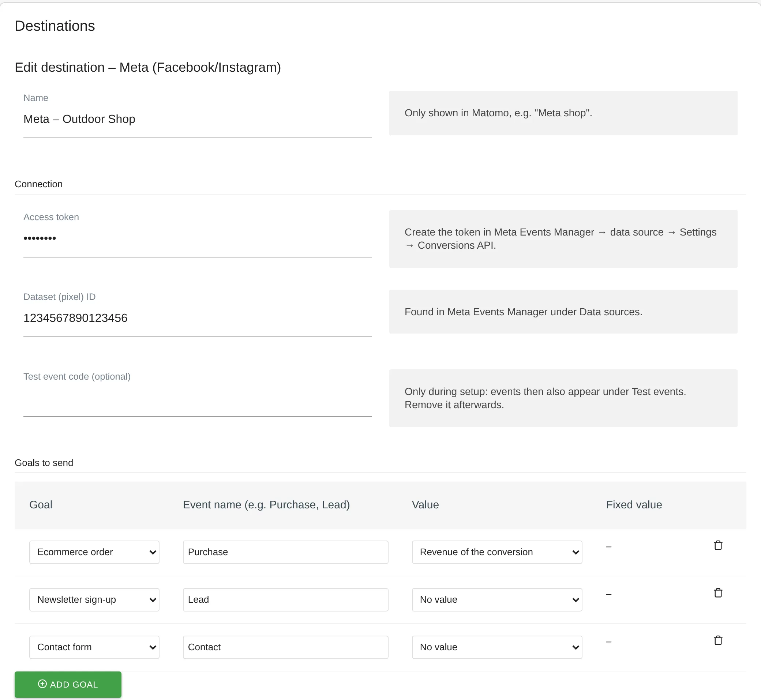Click help text about creating the token
The height and width of the screenshot is (700, 761).
coord(560,238)
